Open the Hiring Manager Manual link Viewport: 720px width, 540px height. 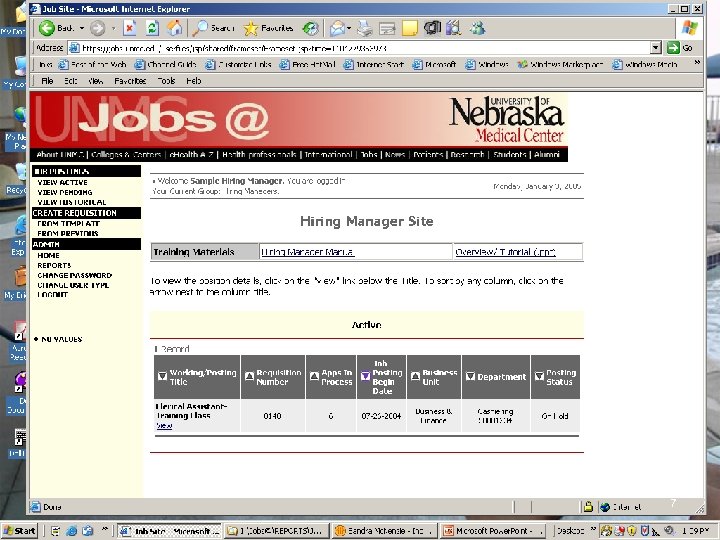point(307,252)
